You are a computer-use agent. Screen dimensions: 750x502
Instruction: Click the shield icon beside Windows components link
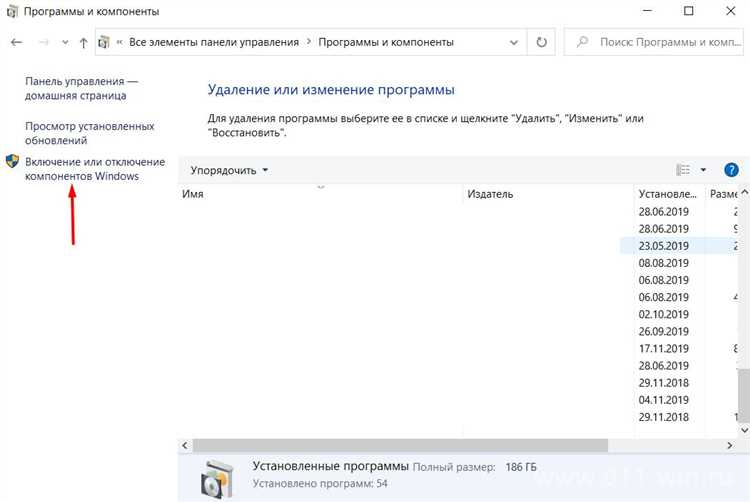12,161
